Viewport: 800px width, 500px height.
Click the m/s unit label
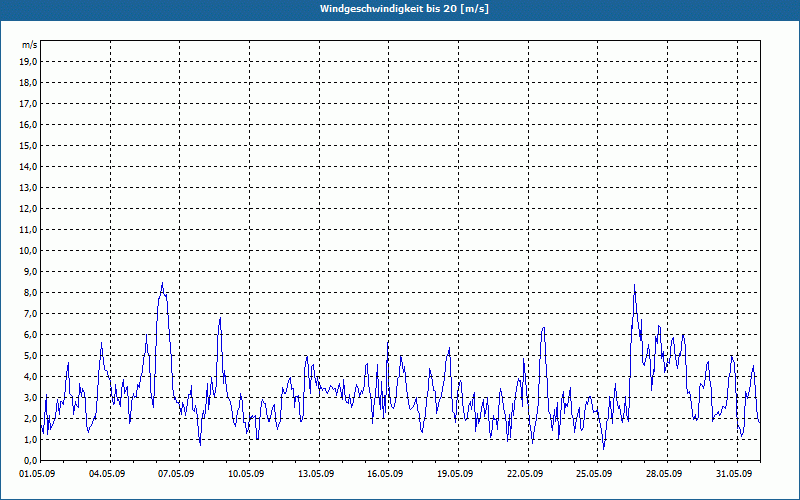(x=30, y=45)
